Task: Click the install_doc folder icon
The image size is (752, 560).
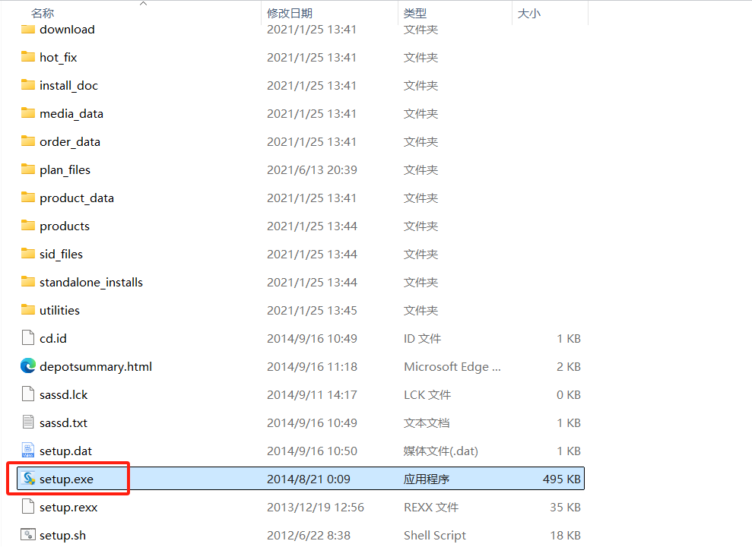Action: pyautogui.click(x=28, y=85)
